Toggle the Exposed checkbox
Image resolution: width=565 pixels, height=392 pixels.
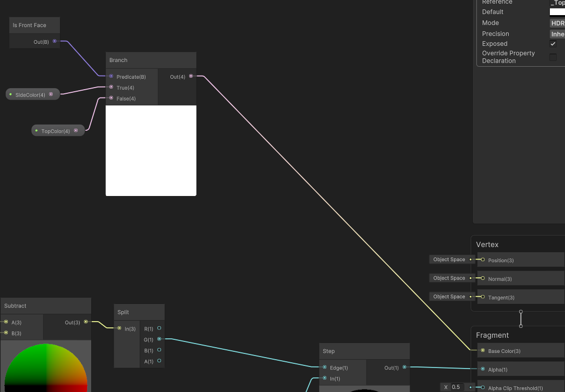pyautogui.click(x=552, y=44)
